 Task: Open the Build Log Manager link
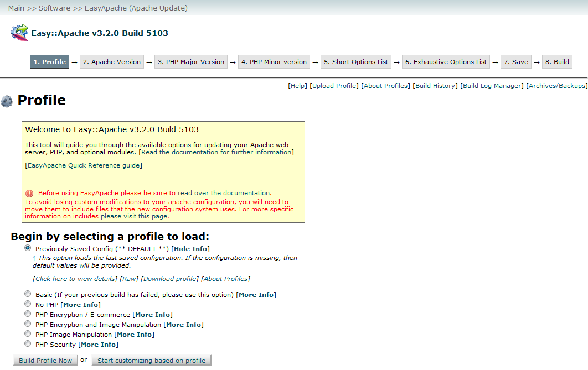coord(492,86)
